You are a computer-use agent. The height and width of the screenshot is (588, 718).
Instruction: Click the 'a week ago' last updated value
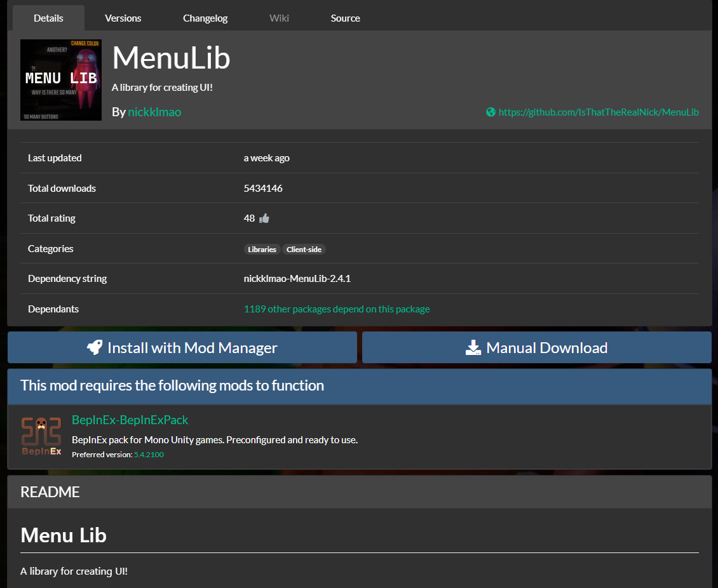tap(266, 158)
